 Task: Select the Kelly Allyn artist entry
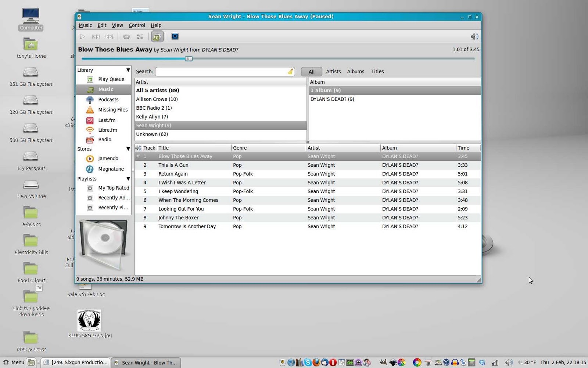(x=152, y=117)
